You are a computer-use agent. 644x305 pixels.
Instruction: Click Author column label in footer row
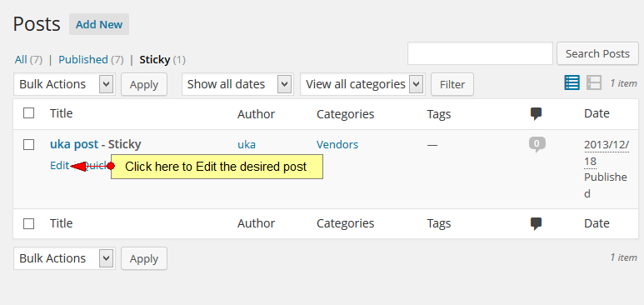point(257,223)
